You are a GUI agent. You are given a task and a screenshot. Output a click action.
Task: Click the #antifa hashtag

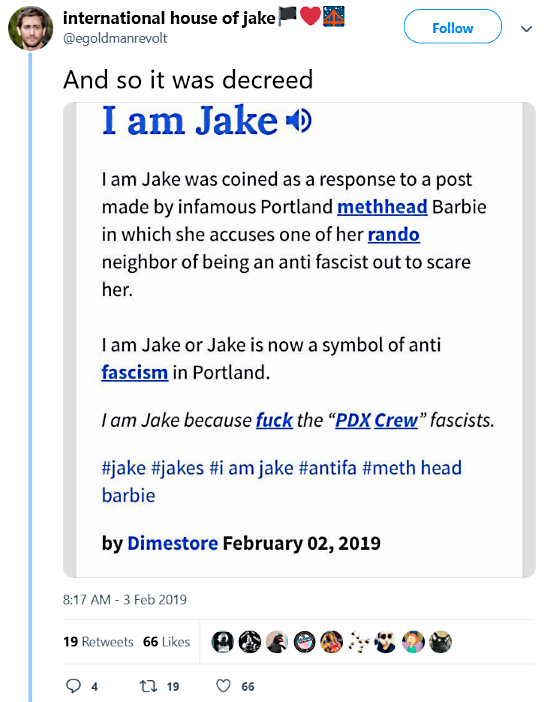point(327,468)
